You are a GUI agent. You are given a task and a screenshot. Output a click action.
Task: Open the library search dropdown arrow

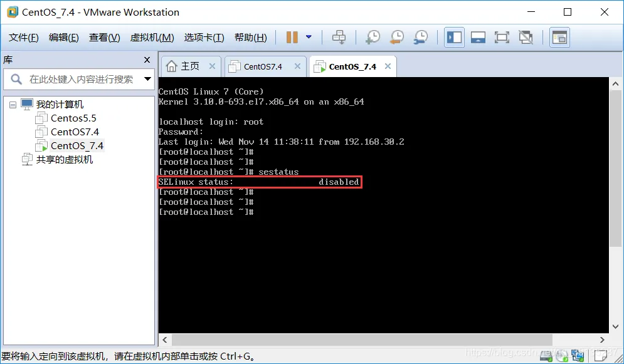coord(147,80)
